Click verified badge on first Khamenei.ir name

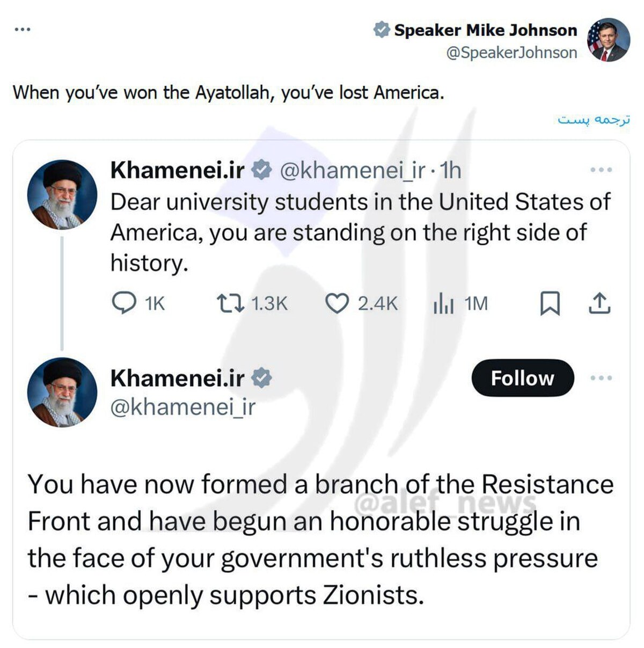[262, 170]
